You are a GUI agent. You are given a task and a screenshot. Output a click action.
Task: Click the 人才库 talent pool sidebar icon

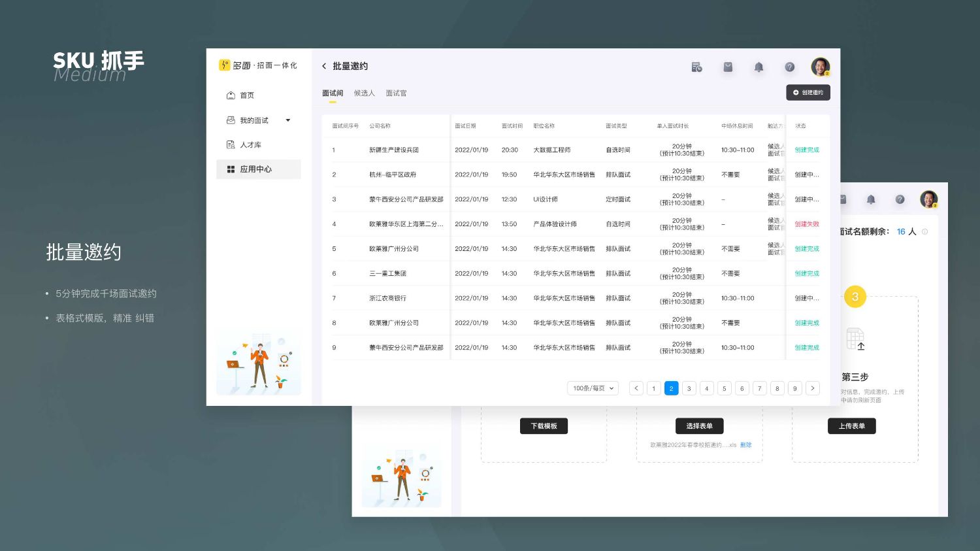point(231,145)
